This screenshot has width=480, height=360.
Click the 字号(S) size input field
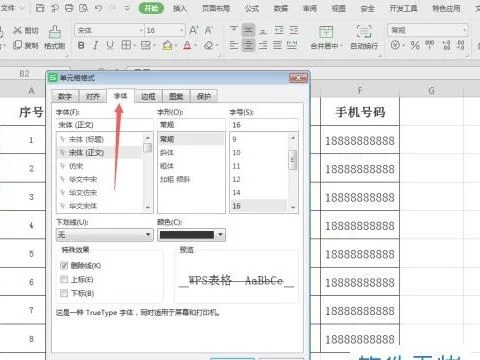click(x=264, y=125)
